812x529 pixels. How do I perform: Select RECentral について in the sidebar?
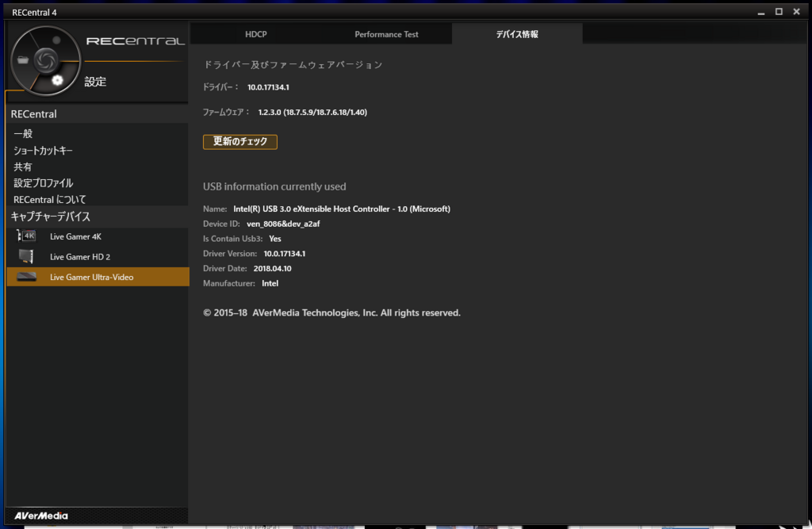(50, 200)
